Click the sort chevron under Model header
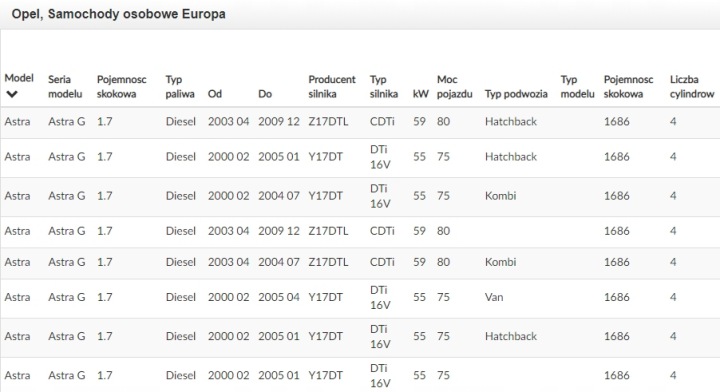The height and width of the screenshot is (392, 720). pyautogui.click(x=12, y=94)
